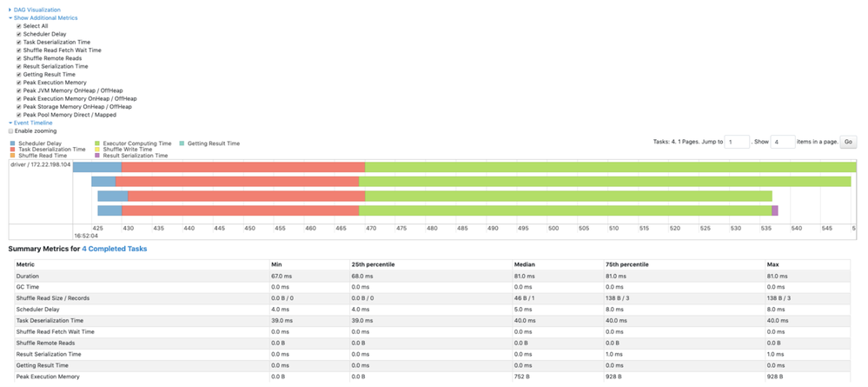Image resolution: width=868 pixels, height=387 pixels.
Task: Click the teal Getting Result Time legend swatch
Action: coord(182,143)
